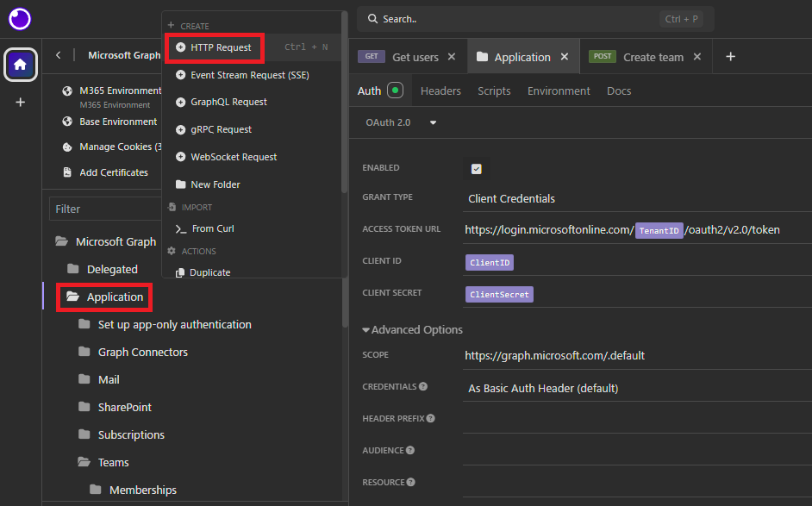Image resolution: width=812 pixels, height=506 pixels.
Task: Toggle the Enabled checkbox for OAuth
Action: tap(476, 168)
